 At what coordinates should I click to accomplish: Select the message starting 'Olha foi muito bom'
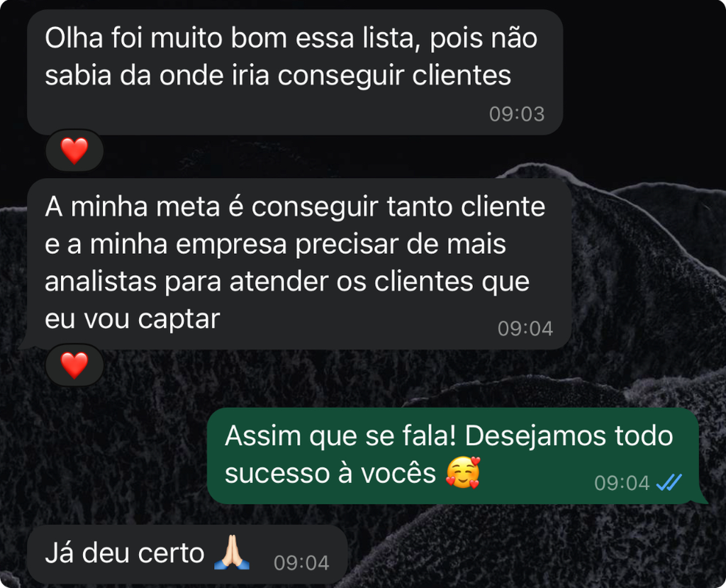tap(295, 72)
